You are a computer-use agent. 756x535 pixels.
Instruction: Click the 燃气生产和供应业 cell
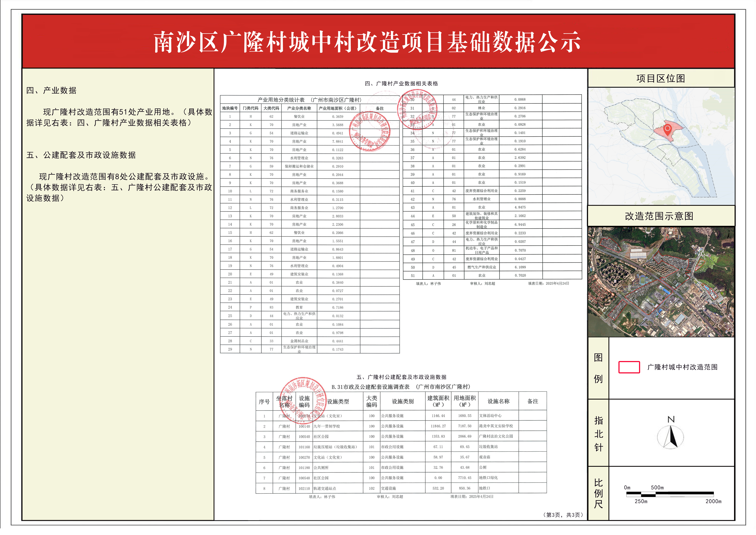coord(482,267)
